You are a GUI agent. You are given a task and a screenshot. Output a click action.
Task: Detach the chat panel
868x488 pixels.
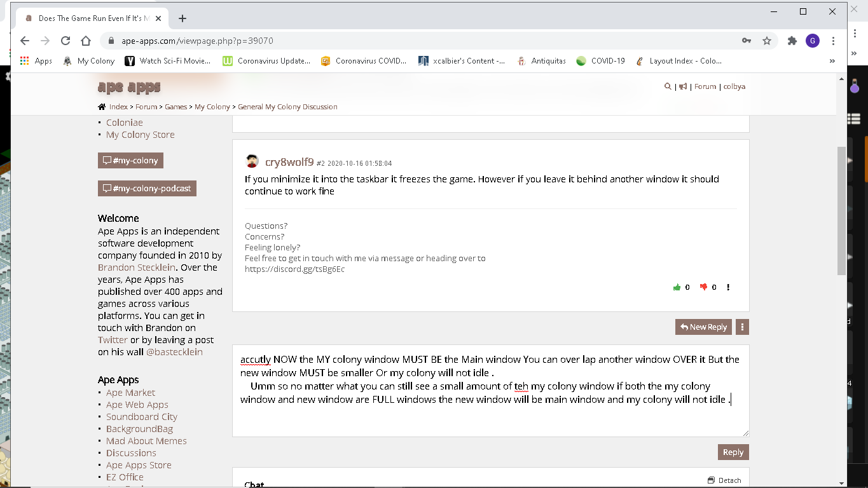pos(724,480)
